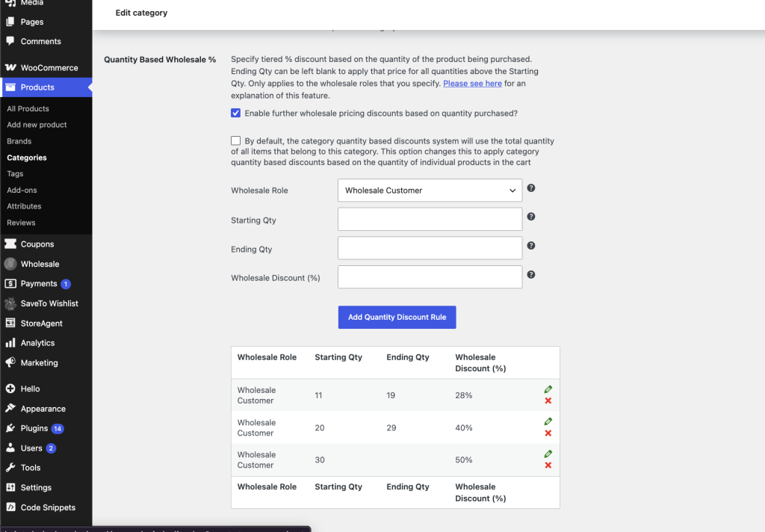Click the Appearance paintbrush icon
The height and width of the screenshot is (532, 765).
(10, 409)
